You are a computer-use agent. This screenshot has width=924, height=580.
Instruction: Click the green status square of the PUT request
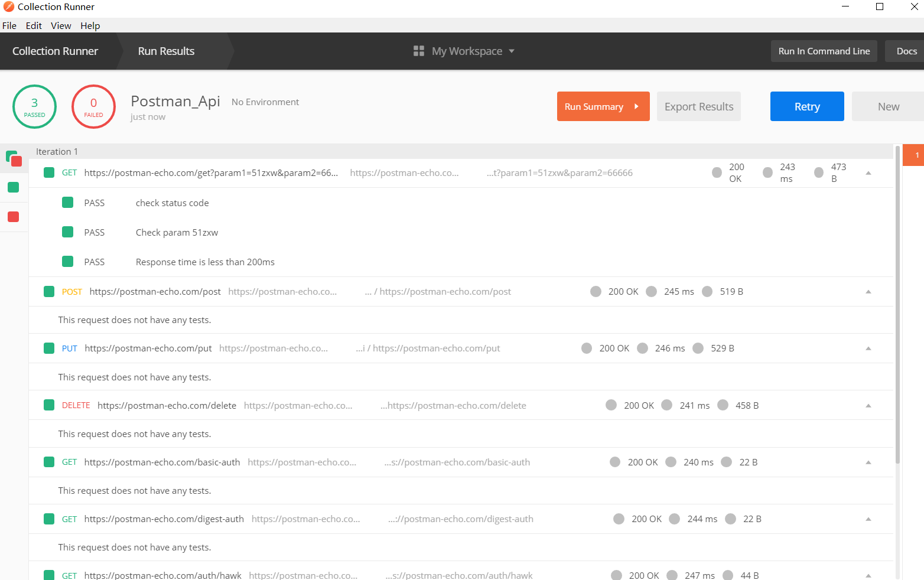pyautogui.click(x=50, y=348)
